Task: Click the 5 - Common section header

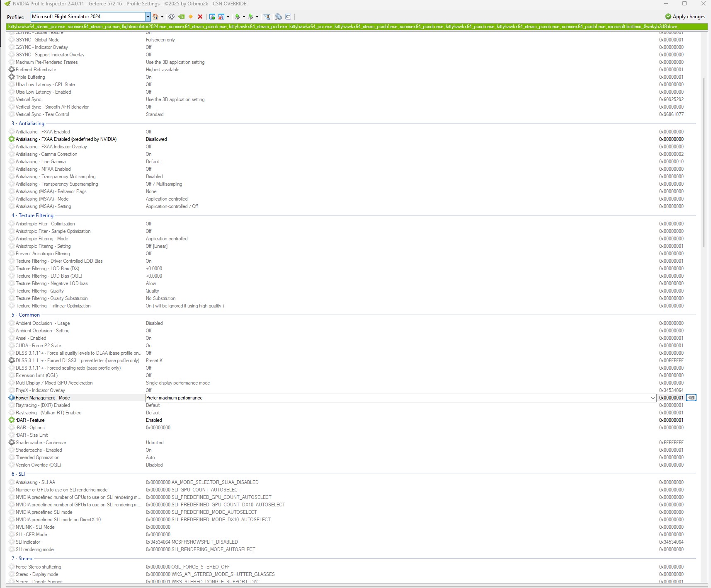Action: pos(26,315)
